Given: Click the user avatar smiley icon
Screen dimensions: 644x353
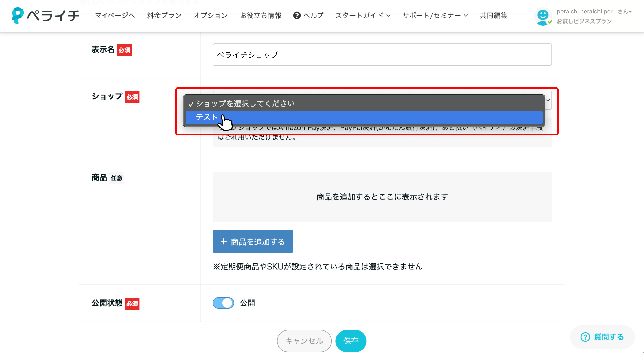Looking at the screenshot, I should click(543, 17).
